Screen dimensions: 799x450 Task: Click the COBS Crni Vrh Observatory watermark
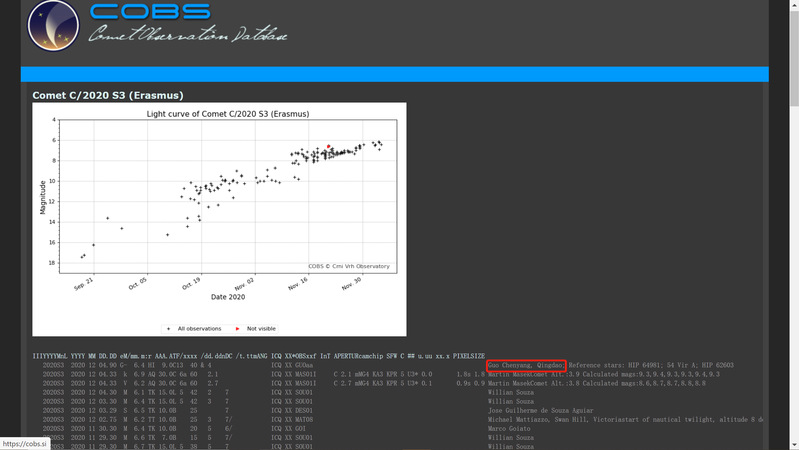point(347,266)
